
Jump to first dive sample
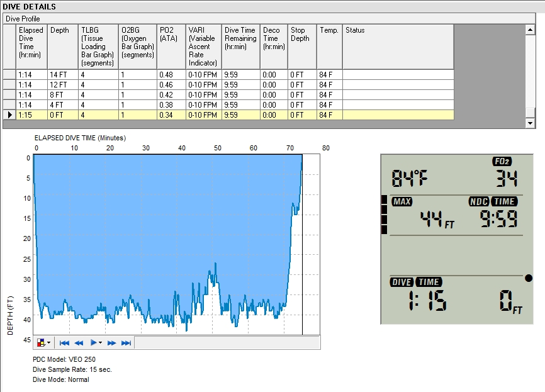[x=64, y=343]
